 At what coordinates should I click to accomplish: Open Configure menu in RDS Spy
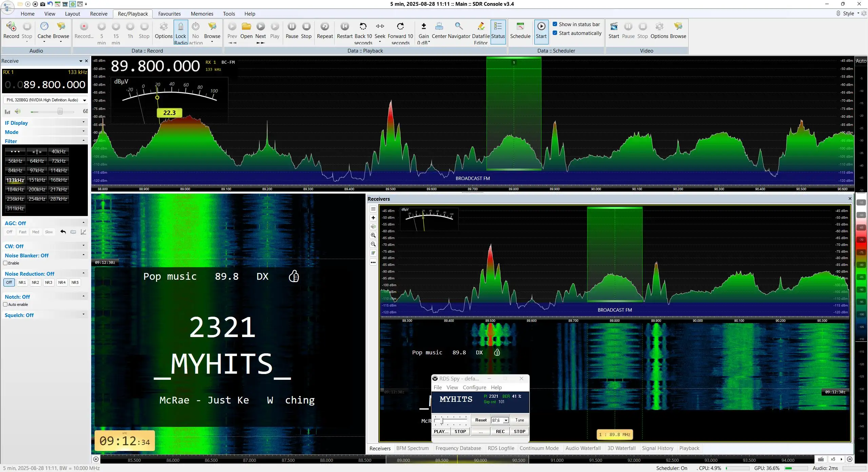coord(474,388)
